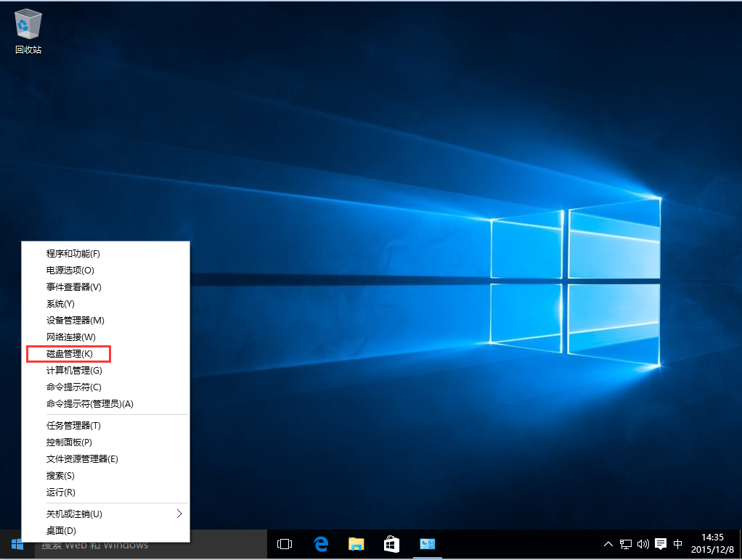
Task: Launch 命令提示符(管理员)(A) as admin
Action: (x=105, y=404)
